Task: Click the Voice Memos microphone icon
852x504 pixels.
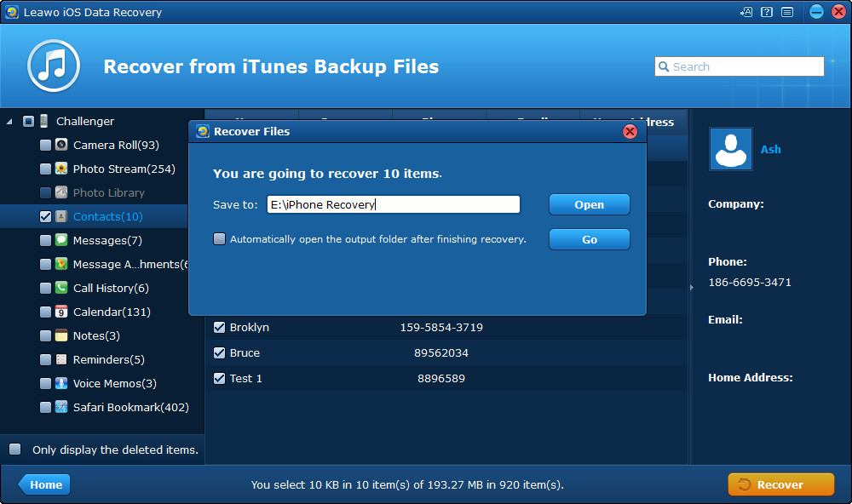Action: point(61,383)
